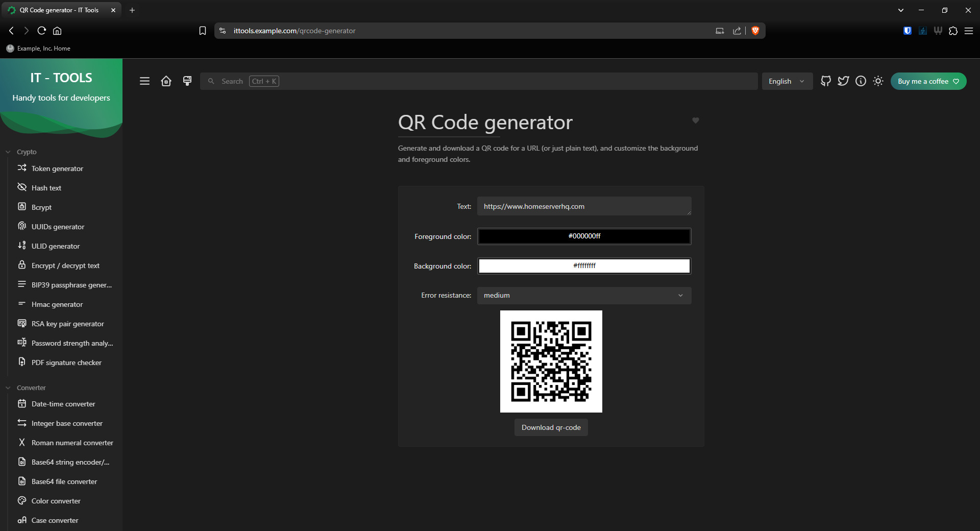Click the Bitwarden extension icon
Image resolution: width=980 pixels, height=531 pixels.
pos(908,31)
